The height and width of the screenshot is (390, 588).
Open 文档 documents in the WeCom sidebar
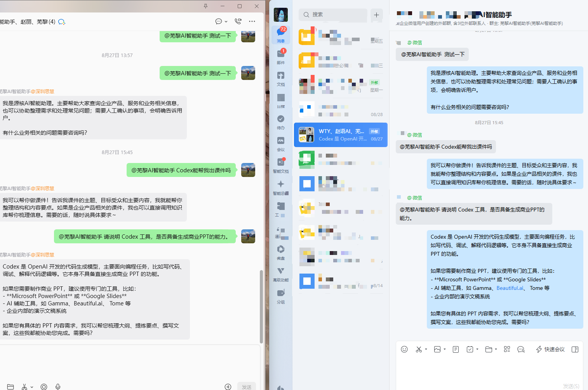tap(281, 78)
